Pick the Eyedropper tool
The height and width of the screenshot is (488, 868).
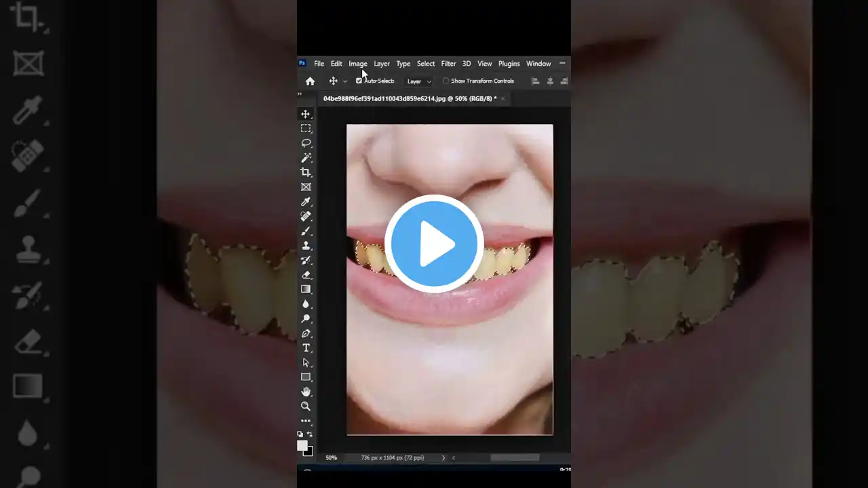click(x=306, y=201)
